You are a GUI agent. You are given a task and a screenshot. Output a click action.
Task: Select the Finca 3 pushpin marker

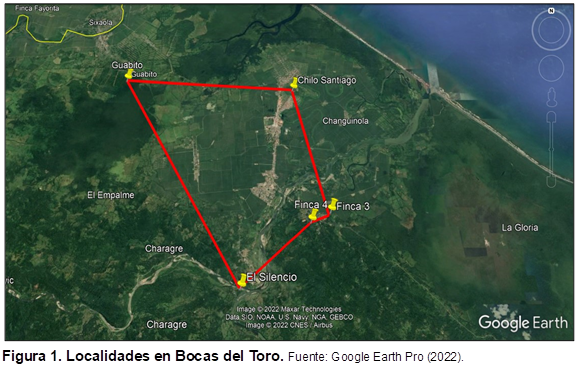click(x=332, y=204)
